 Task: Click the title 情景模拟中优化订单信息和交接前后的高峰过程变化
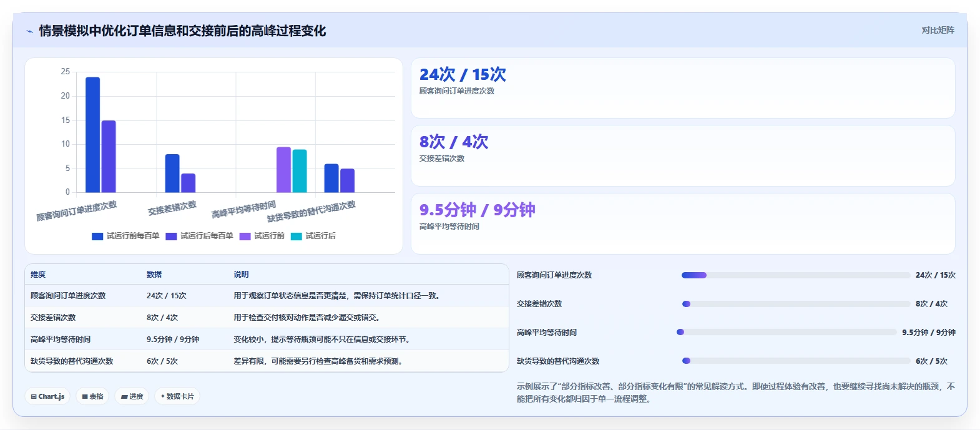[x=182, y=31]
